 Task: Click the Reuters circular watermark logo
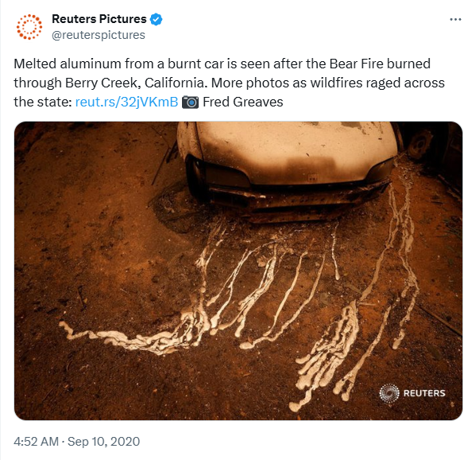click(389, 393)
